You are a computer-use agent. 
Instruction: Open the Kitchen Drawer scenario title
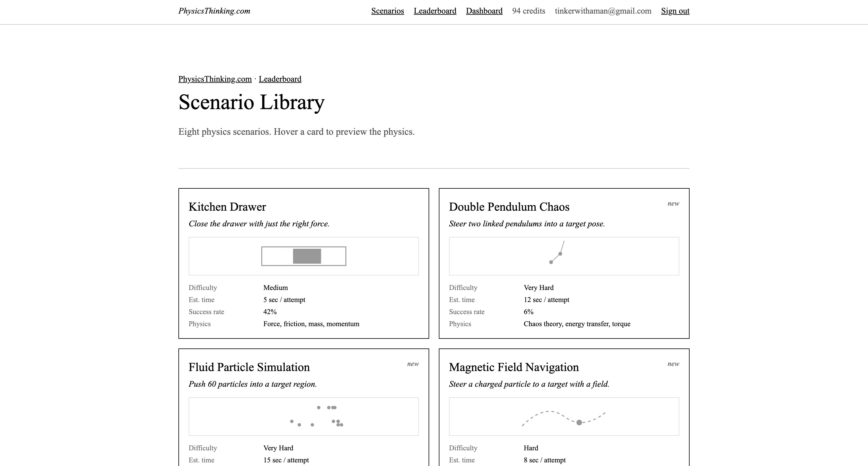(x=227, y=206)
